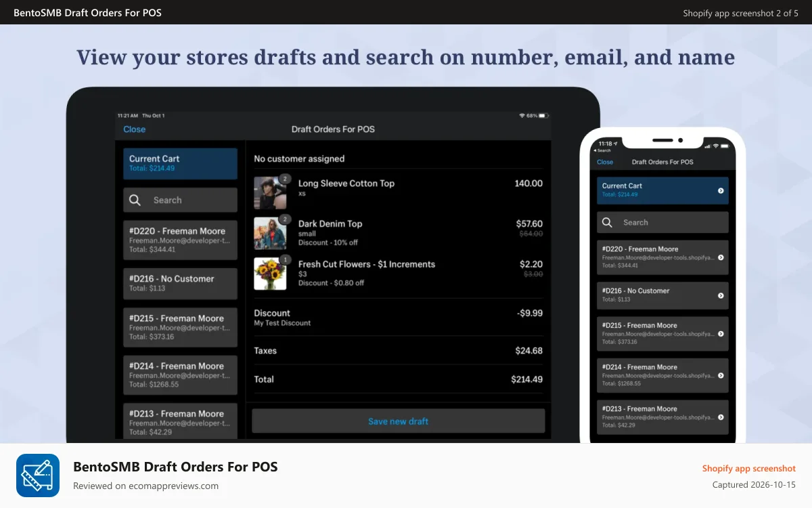Open draft #D220 on the tablet
Viewport: 812px width, 508px height.
tap(180, 240)
